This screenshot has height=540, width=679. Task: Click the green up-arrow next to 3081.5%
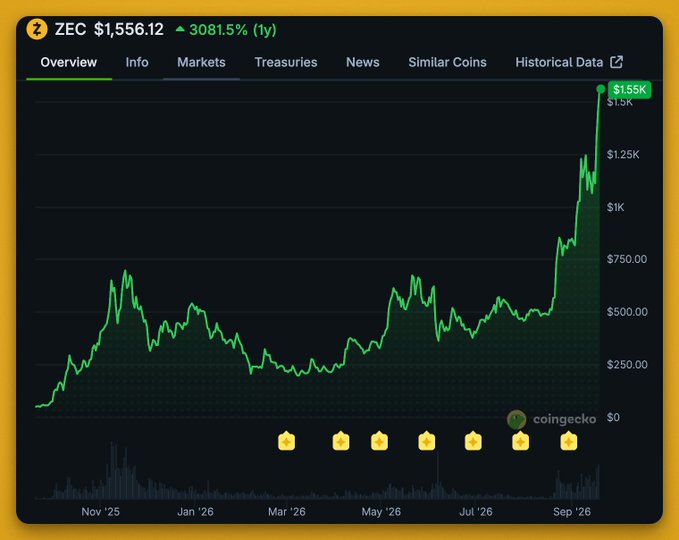(180, 29)
